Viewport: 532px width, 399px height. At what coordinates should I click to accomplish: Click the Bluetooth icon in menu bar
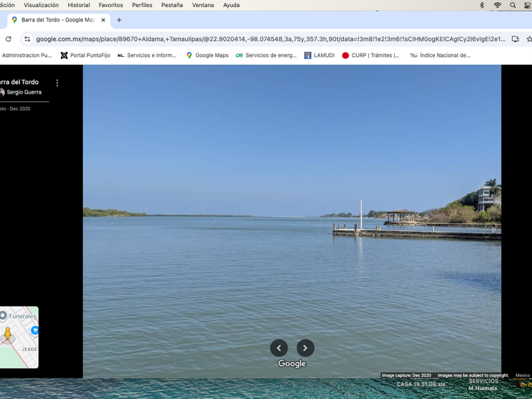click(x=481, y=5)
